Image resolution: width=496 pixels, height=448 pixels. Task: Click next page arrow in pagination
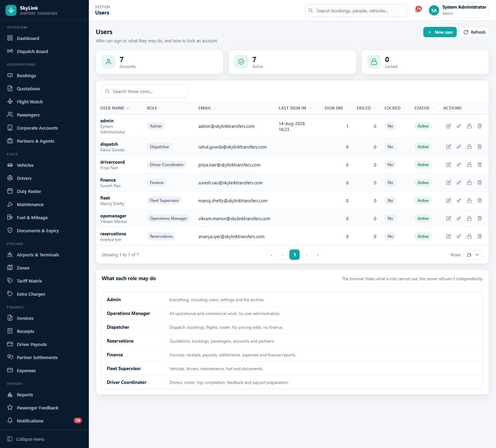(306, 255)
